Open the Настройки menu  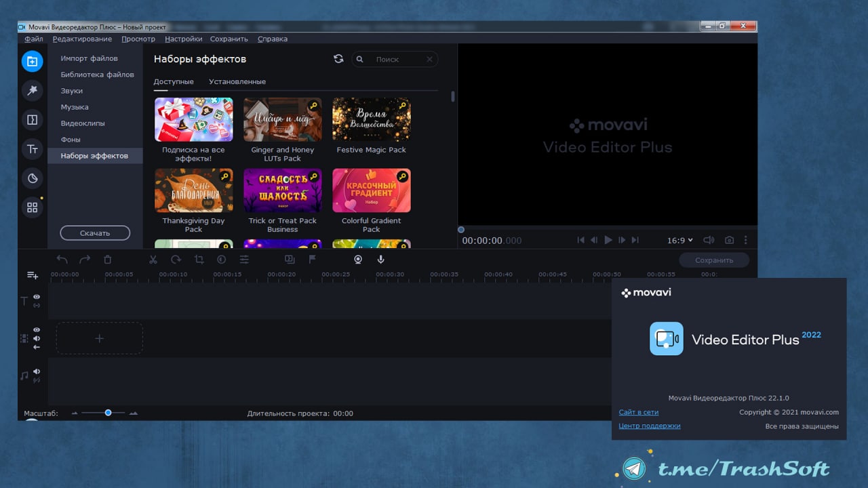[183, 39]
